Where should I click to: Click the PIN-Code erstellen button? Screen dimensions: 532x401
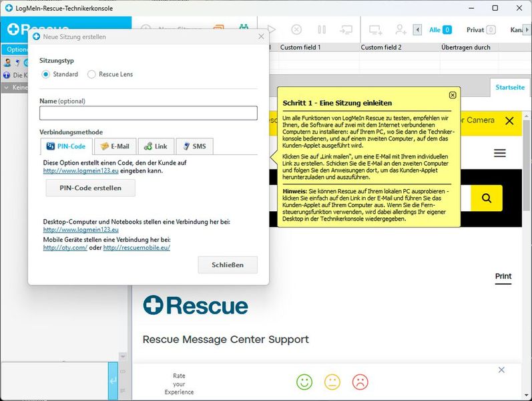[x=91, y=188]
